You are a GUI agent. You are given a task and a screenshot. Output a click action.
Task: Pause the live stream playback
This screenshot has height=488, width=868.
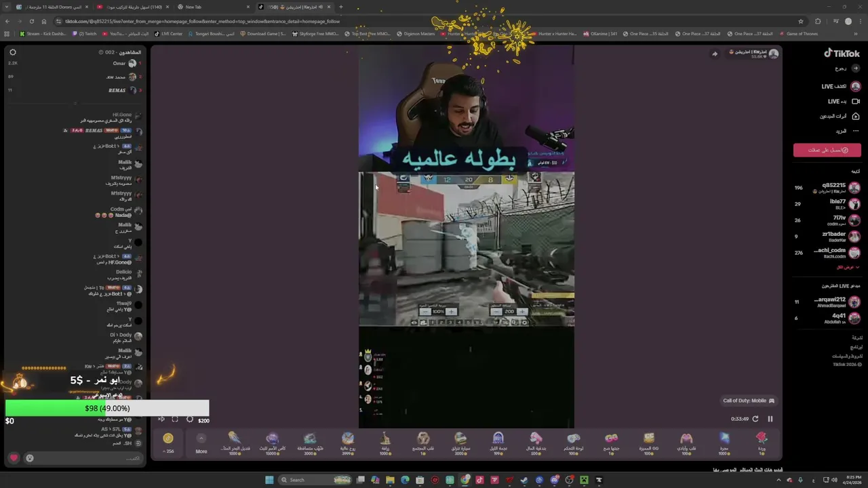click(770, 419)
